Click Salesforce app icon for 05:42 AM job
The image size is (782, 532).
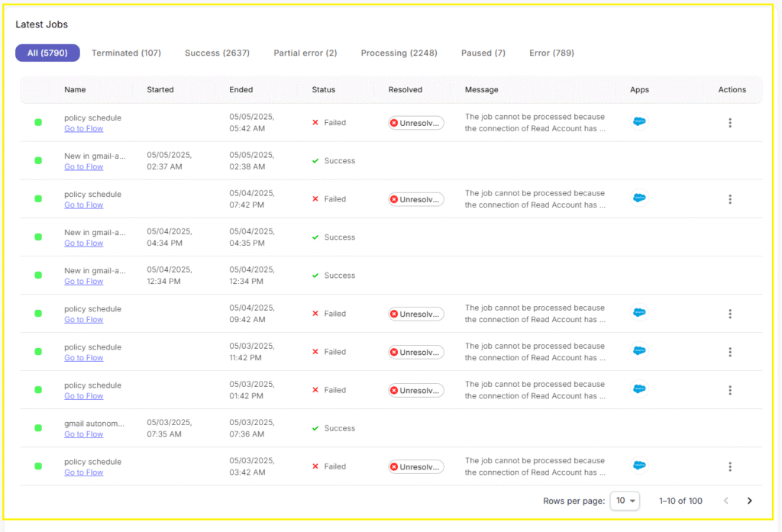click(x=639, y=121)
